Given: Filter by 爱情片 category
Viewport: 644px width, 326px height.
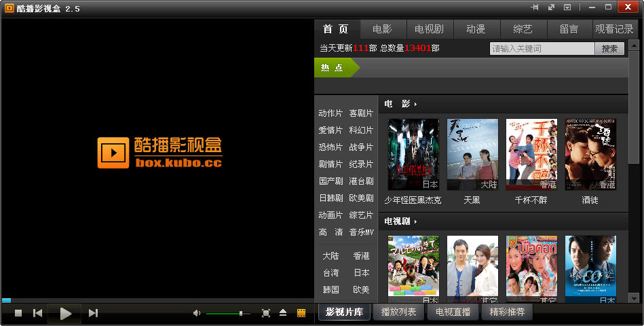Looking at the screenshot, I should click(x=330, y=130).
